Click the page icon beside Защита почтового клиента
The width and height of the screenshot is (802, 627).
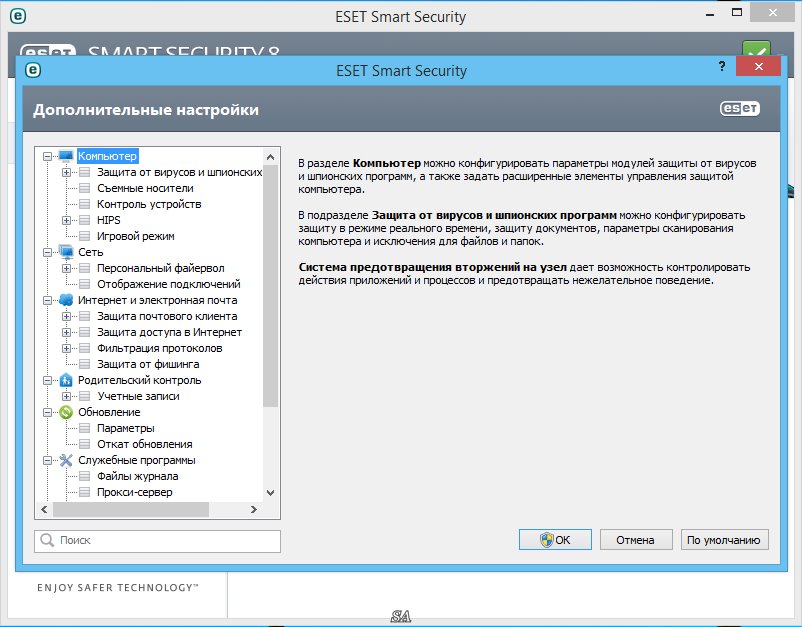point(85,316)
